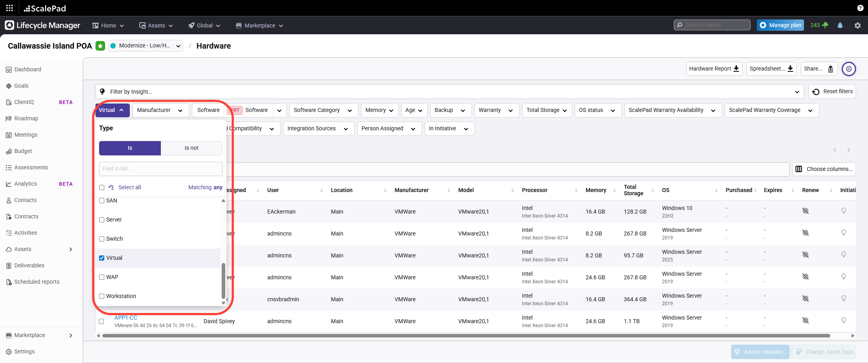Check the Server type checkbox
The width and height of the screenshot is (868, 363).
[102, 220]
